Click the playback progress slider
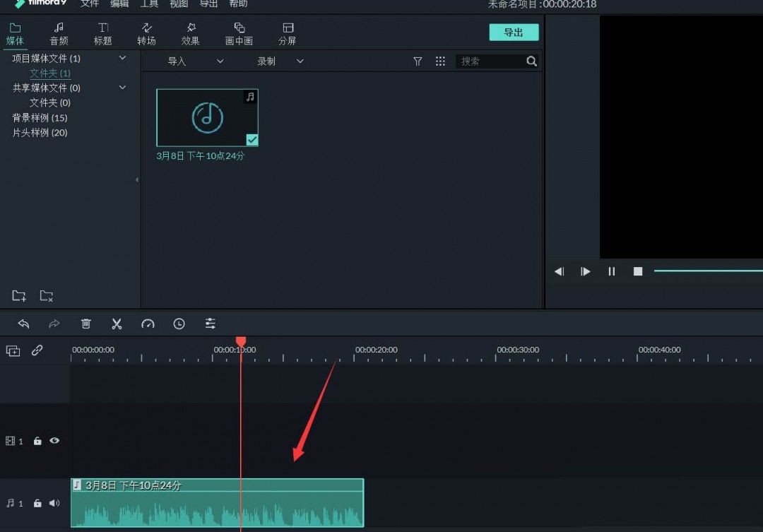The width and height of the screenshot is (763, 532). point(706,271)
